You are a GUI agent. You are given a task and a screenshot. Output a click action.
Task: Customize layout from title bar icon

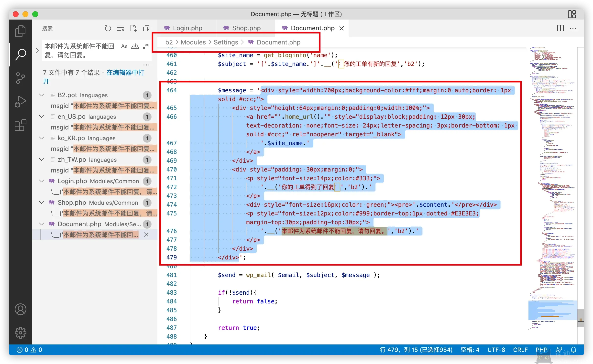point(572,14)
